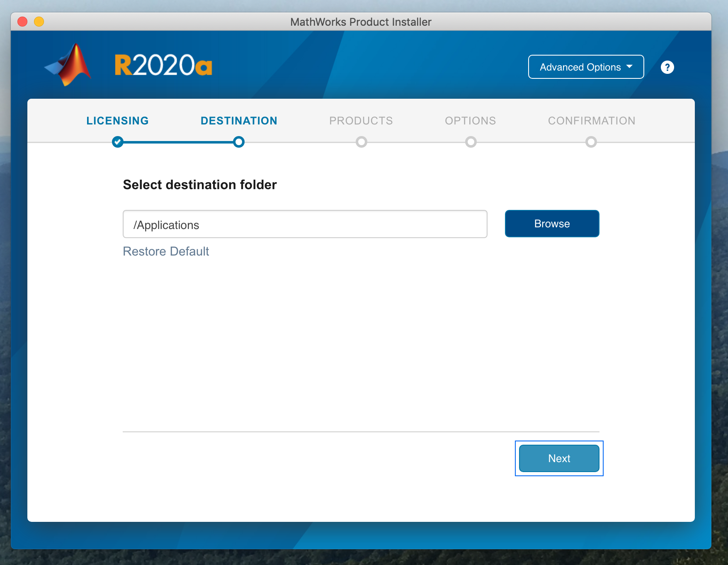Click the Destination step circle marker
The height and width of the screenshot is (565, 728).
point(239,142)
